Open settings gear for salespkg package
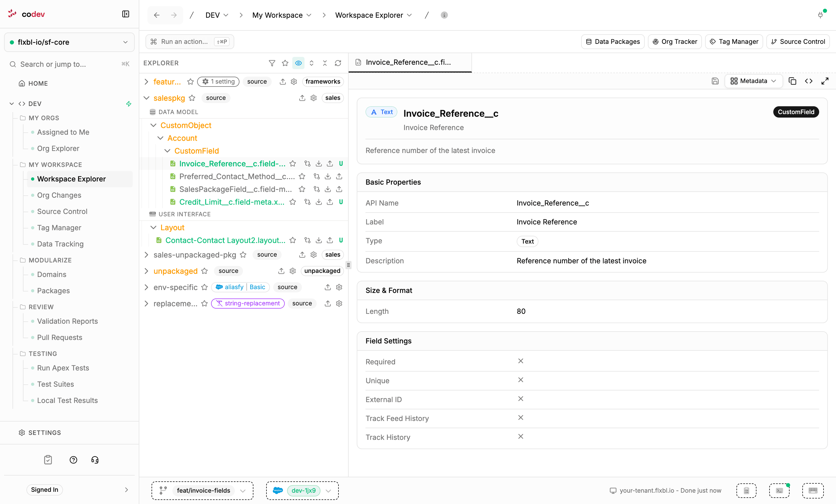This screenshot has height=504, width=836. click(313, 98)
